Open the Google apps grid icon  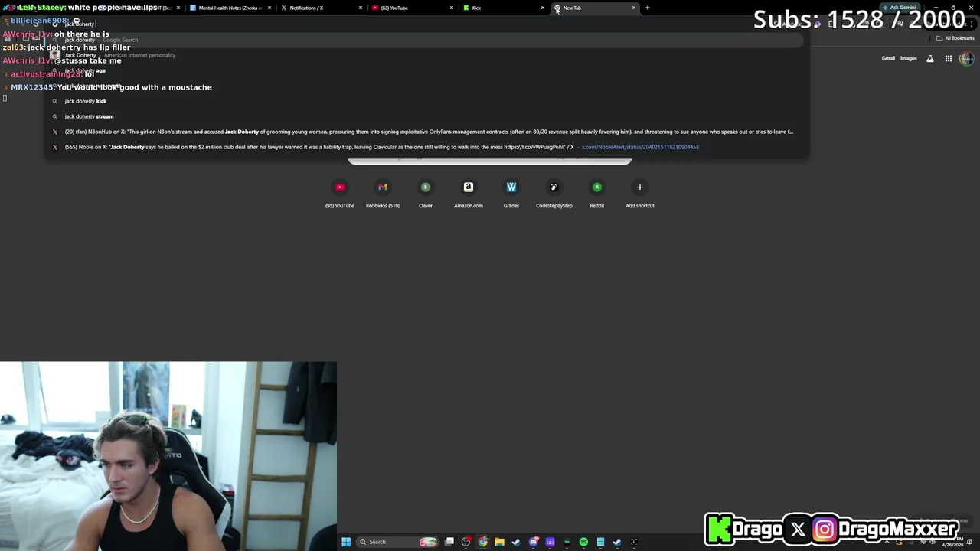coord(949,58)
